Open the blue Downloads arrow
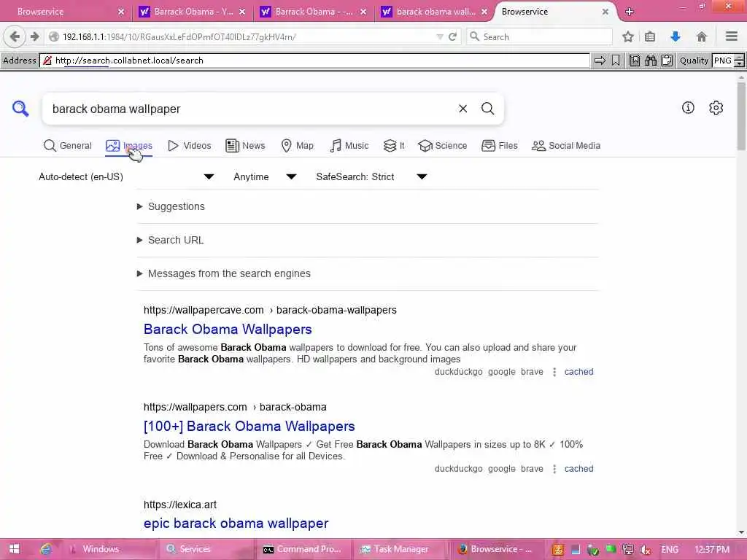Viewport: 747px width, 560px height. click(x=675, y=36)
